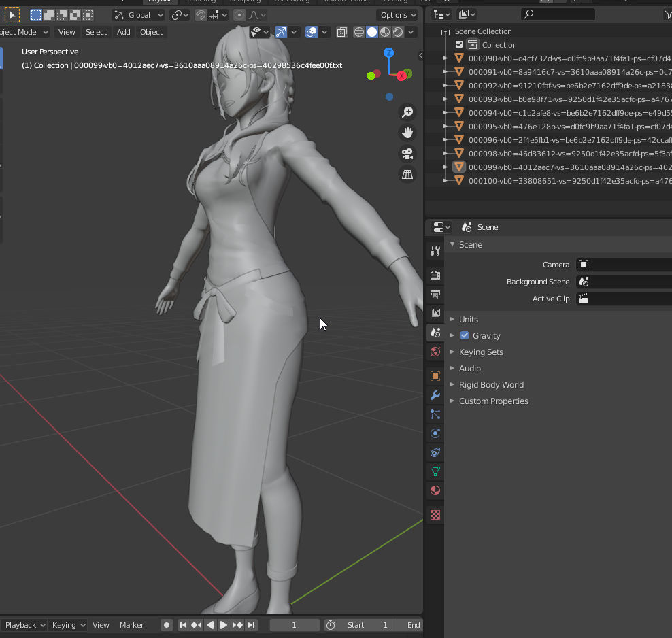The image size is (672, 638).
Task: Open the Output properties tab
Action: (x=435, y=295)
